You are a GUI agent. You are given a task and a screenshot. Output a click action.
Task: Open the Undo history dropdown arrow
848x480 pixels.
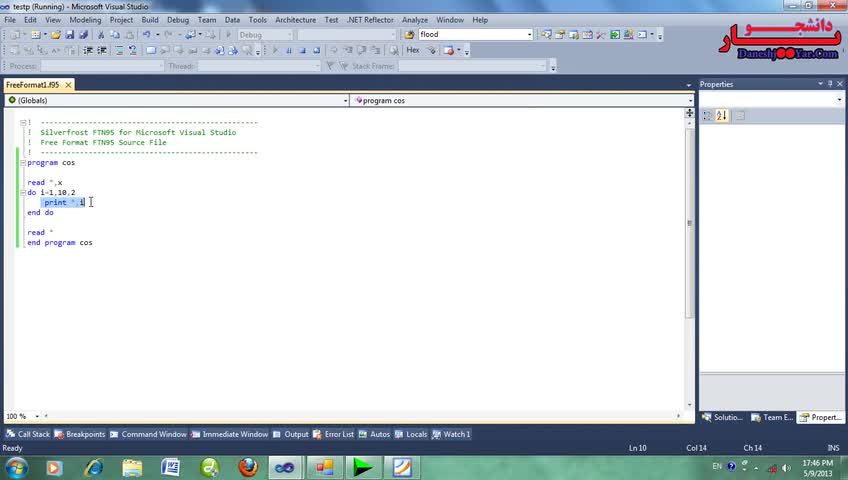(x=157, y=35)
